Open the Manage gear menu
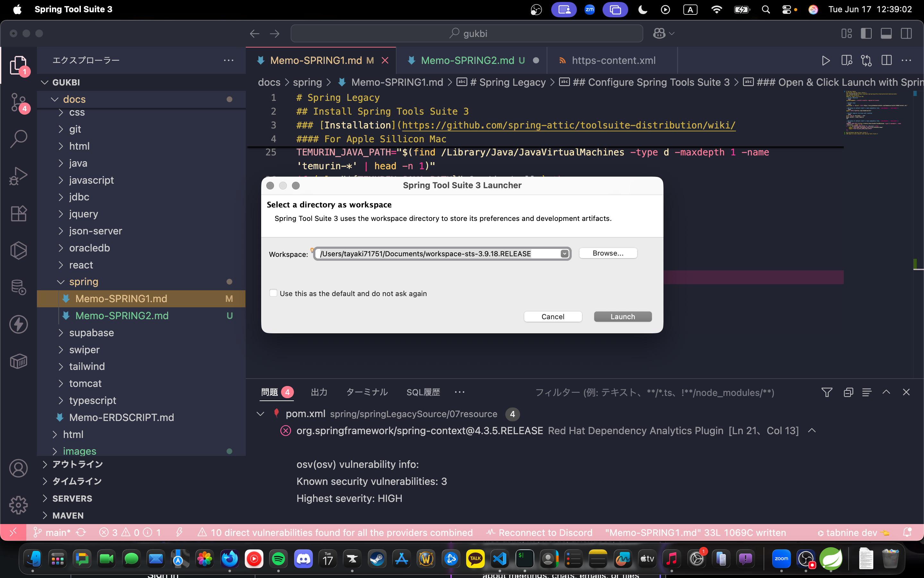 tap(18, 505)
